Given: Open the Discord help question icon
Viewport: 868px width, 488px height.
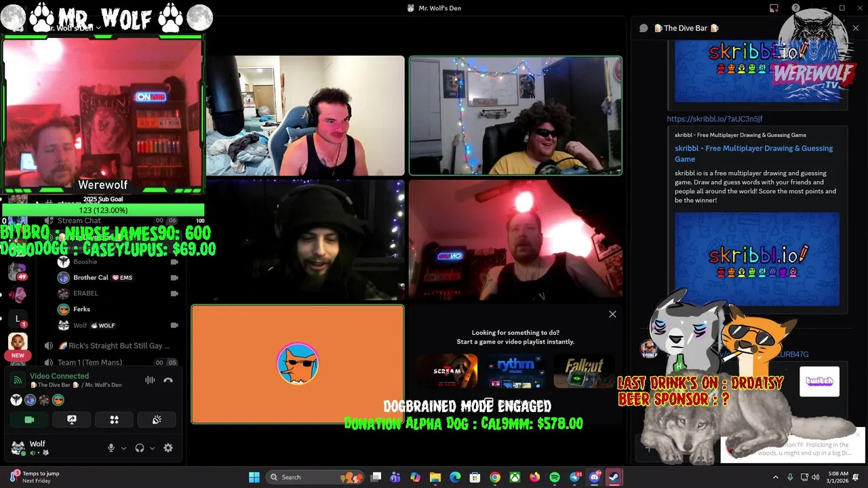Looking at the screenshot, I should tap(796, 8).
